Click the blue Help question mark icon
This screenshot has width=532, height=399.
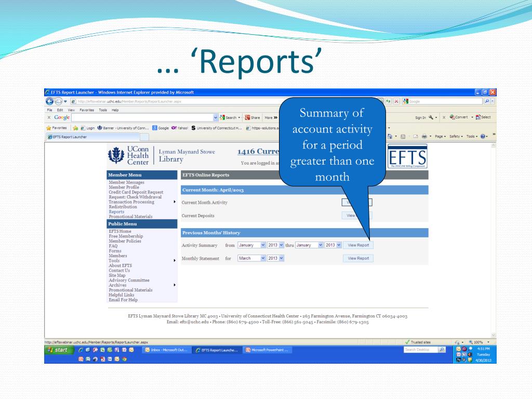[x=483, y=137]
